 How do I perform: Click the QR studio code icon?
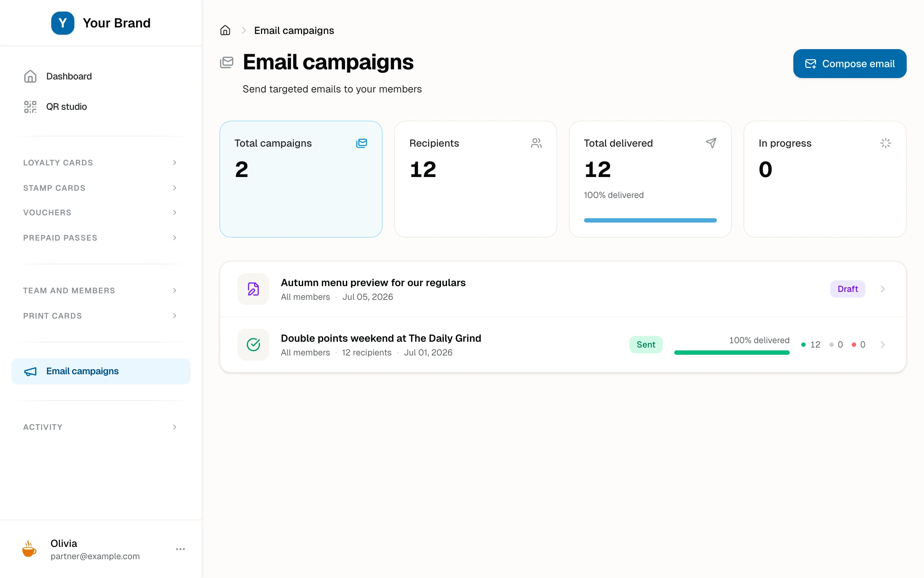pos(30,107)
